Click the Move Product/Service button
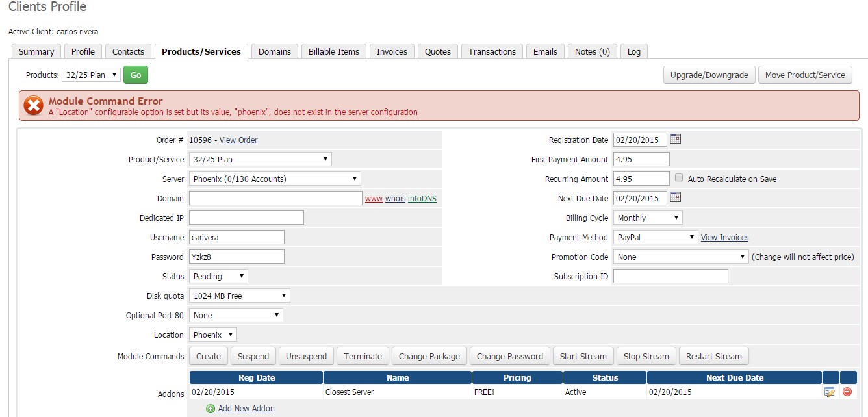 pyautogui.click(x=805, y=75)
